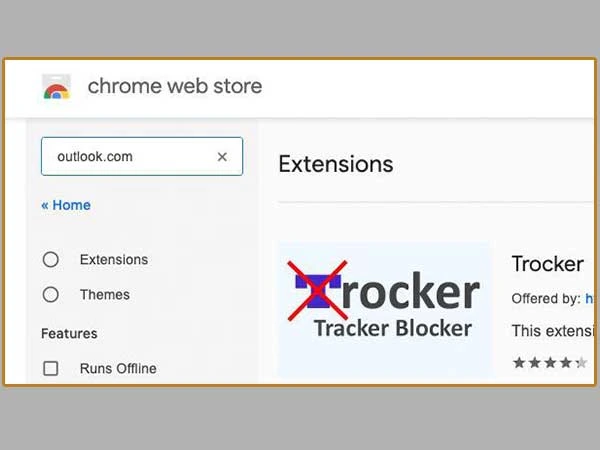Image resolution: width=600 pixels, height=450 pixels.
Task: Click the chrome web store title text
Action: 175,86
